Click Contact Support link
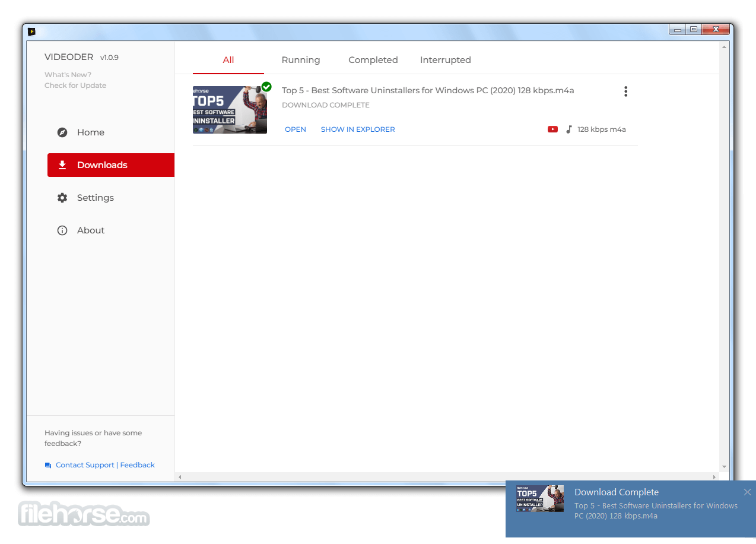The image size is (756, 544). click(x=85, y=465)
